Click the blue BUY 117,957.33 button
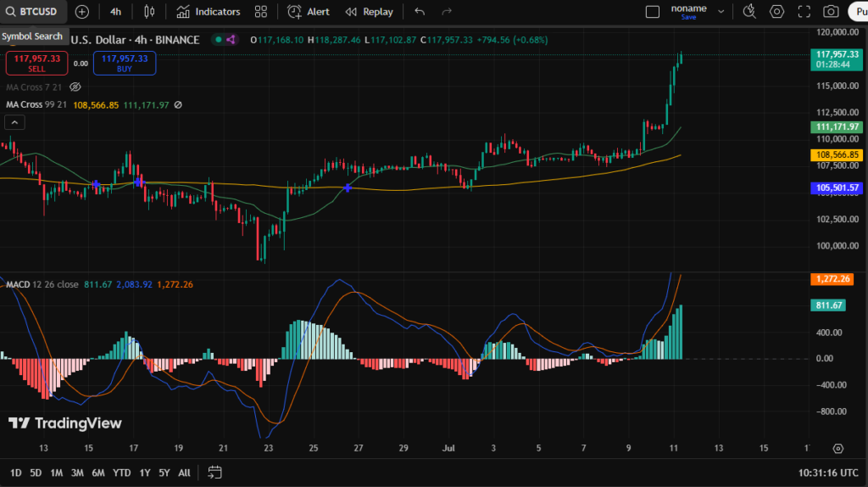This screenshot has width=868, height=487. pos(125,63)
